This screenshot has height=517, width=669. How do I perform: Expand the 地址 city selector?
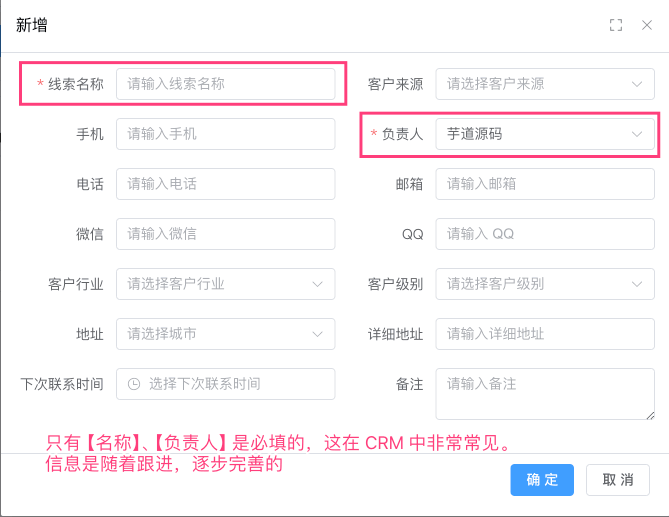click(x=225, y=334)
